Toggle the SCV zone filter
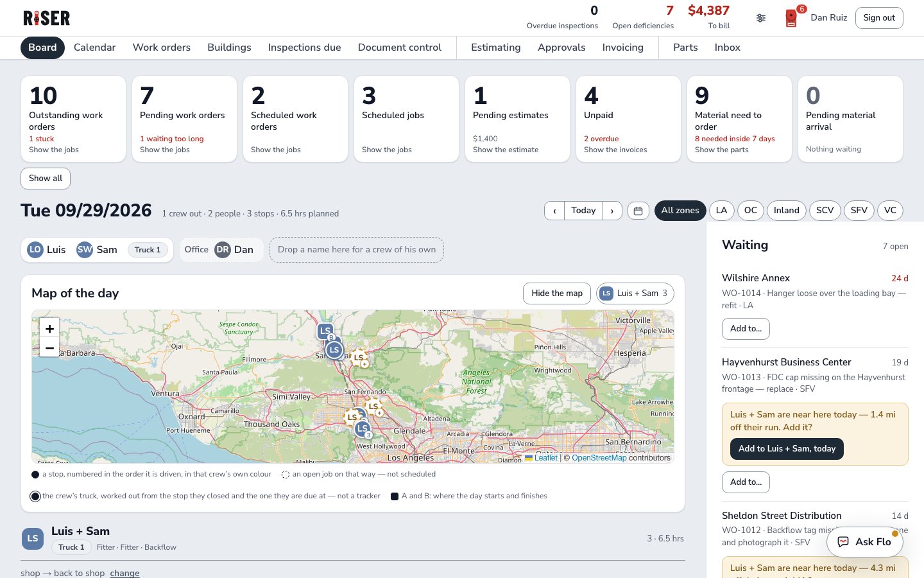 pos(825,211)
